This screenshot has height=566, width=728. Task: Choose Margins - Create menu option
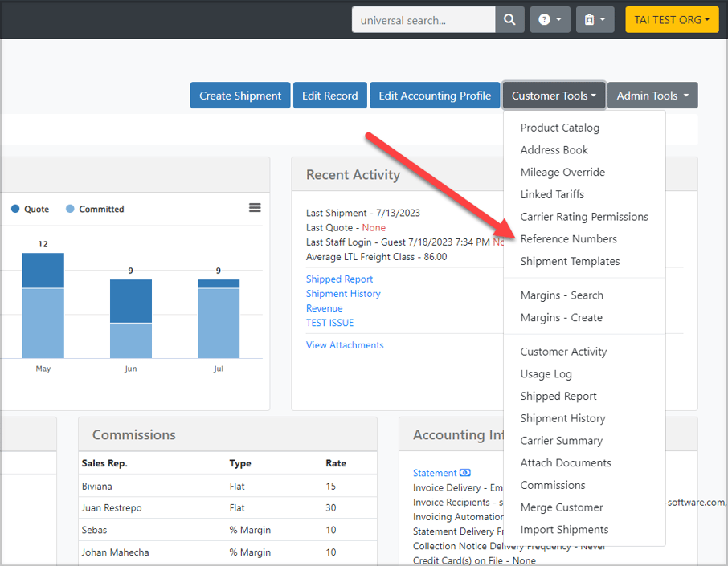point(561,317)
